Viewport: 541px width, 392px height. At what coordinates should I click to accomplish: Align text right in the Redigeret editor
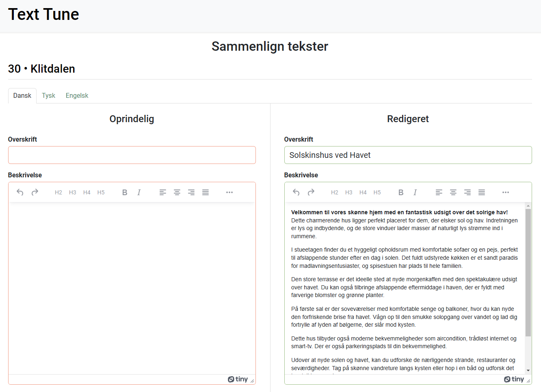point(467,192)
